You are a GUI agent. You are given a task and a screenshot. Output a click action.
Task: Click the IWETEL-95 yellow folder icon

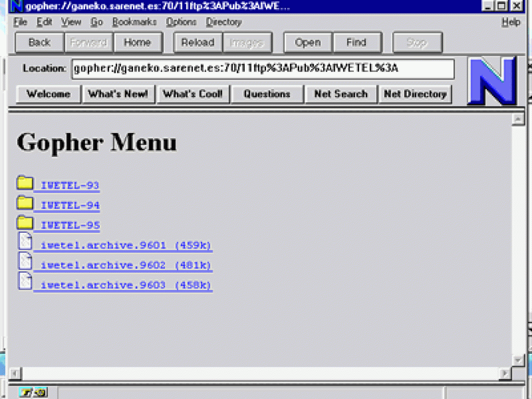click(x=24, y=222)
